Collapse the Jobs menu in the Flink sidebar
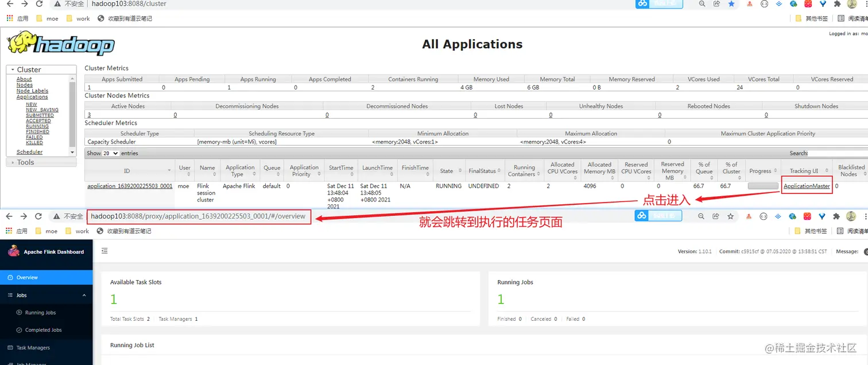 coord(46,295)
